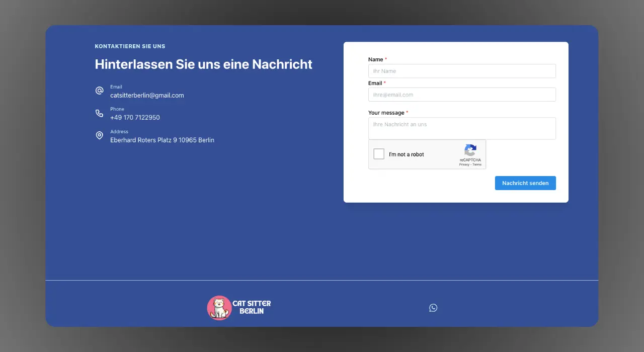Focus the Ihr Name input field

pyautogui.click(x=462, y=71)
